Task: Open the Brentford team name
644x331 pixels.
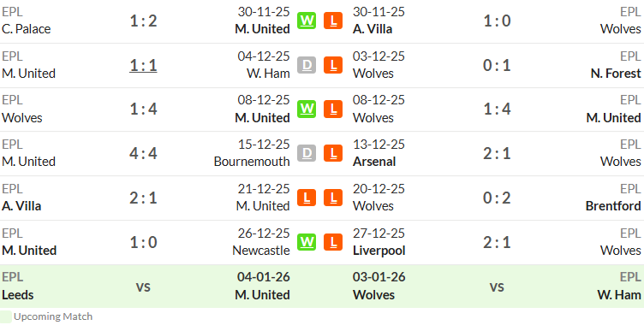Action: point(613,206)
